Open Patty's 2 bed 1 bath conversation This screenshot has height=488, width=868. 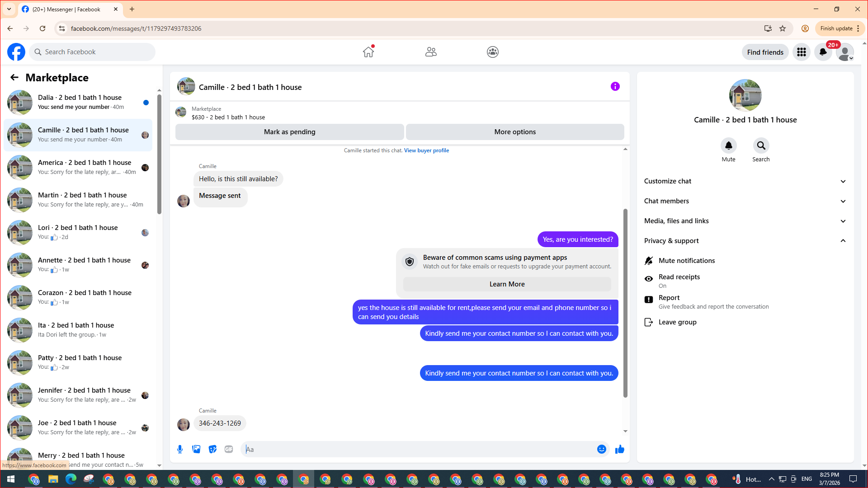tap(78, 363)
